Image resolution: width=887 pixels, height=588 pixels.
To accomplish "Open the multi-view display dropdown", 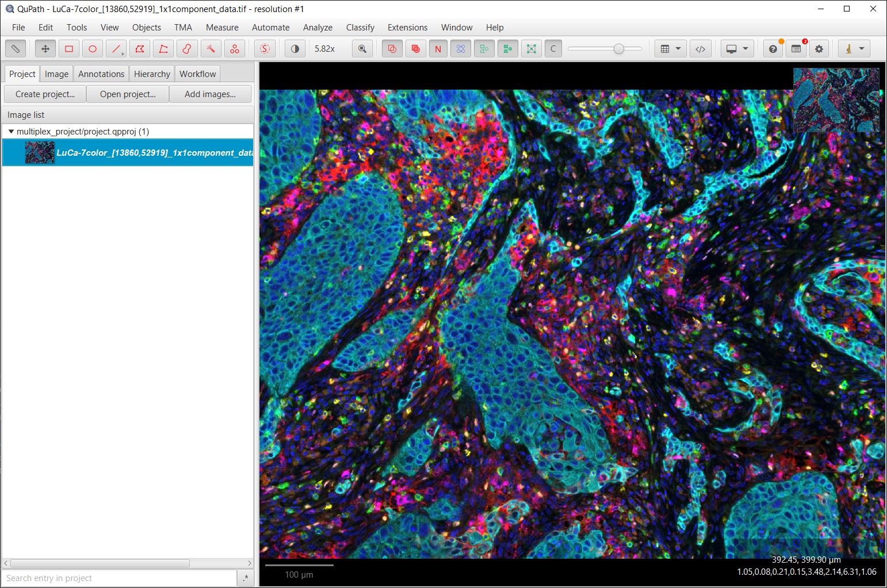I will point(737,49).
